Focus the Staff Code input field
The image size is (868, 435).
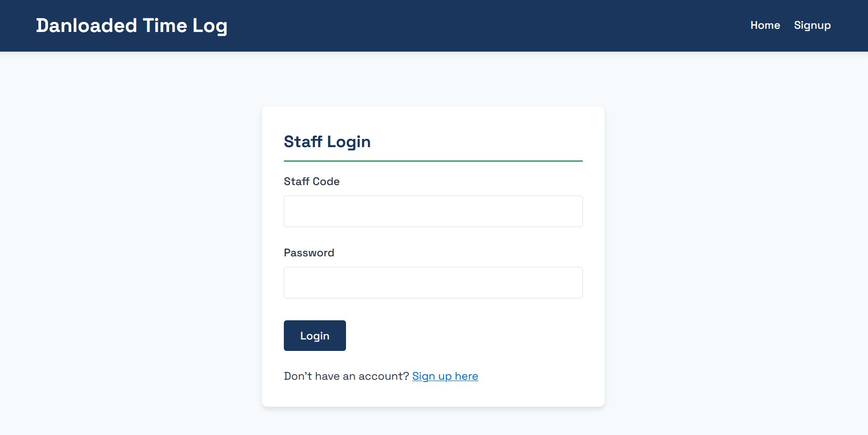(x=433, y=211)
